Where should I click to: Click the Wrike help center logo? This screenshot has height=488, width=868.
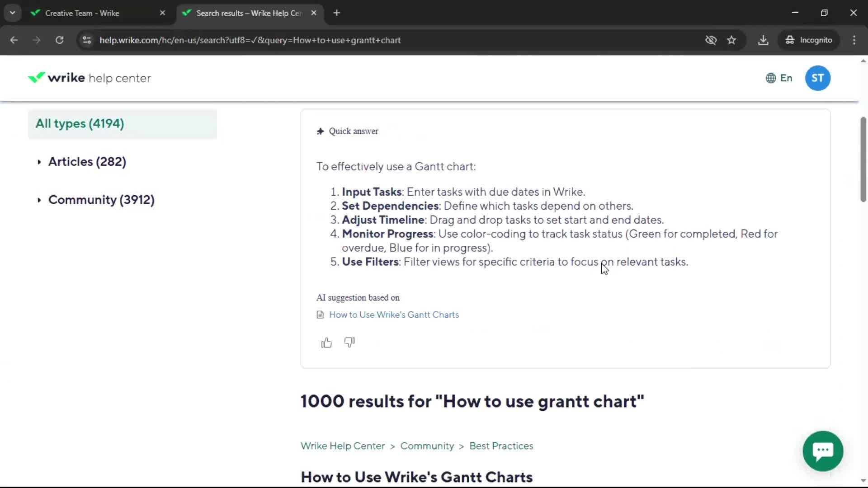coord(89,78)
